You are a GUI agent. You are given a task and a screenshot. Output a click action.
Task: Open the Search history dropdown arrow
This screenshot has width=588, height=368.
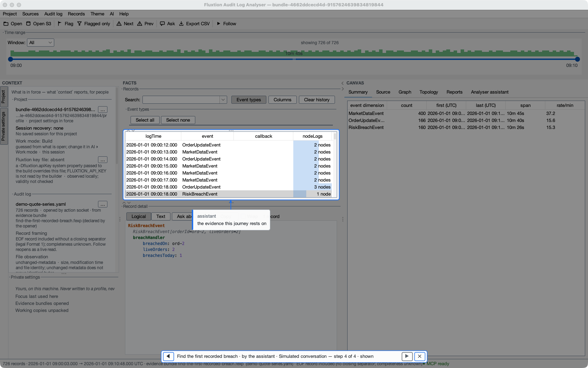[223, 100]
